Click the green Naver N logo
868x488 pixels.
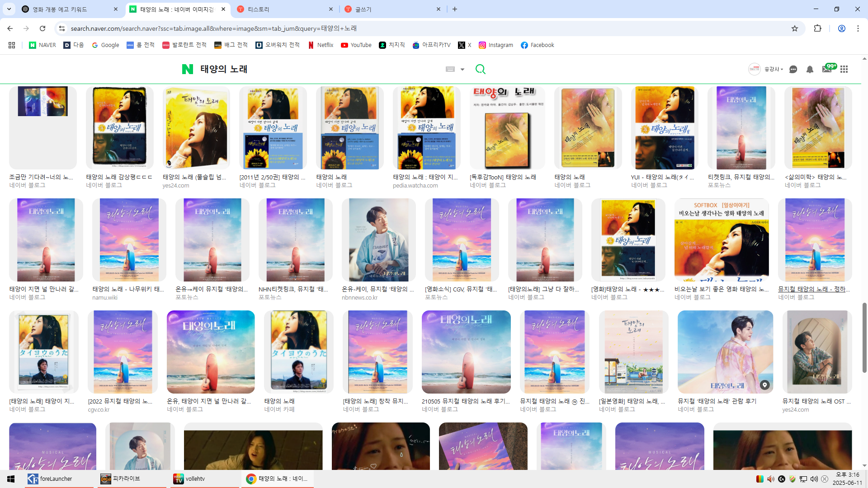(x=187, y=69)
